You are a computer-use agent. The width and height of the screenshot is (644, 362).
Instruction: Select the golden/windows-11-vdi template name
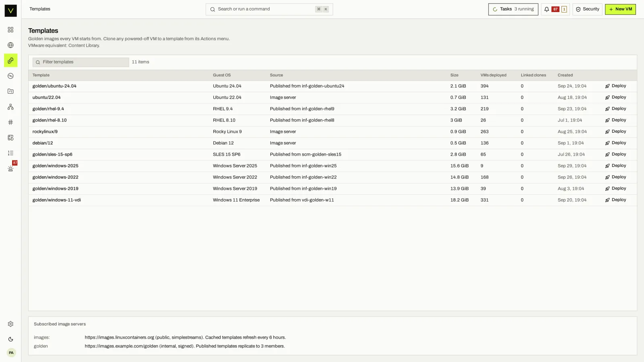(57, 200)
